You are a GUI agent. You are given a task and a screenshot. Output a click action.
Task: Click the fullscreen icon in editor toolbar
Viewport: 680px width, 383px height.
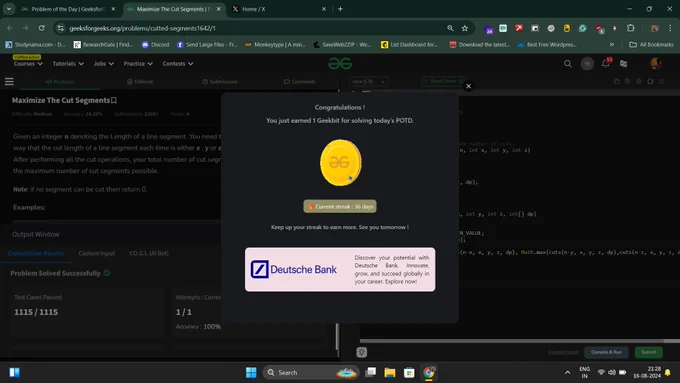tap(661, 81)
